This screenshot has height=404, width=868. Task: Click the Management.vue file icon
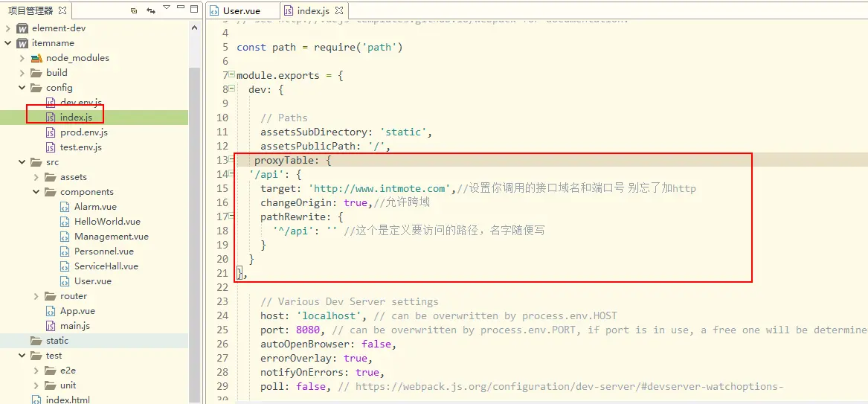pyautogui.click(x=65, y=237)
